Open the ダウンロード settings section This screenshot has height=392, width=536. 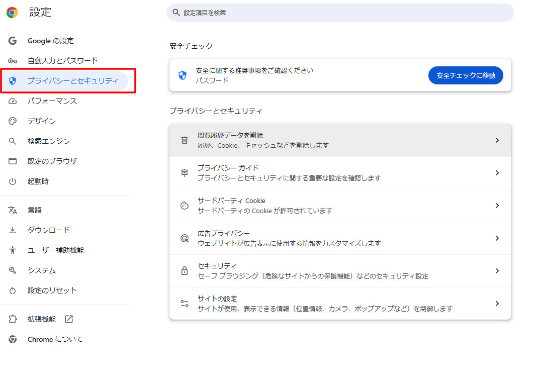pos(49,230)
